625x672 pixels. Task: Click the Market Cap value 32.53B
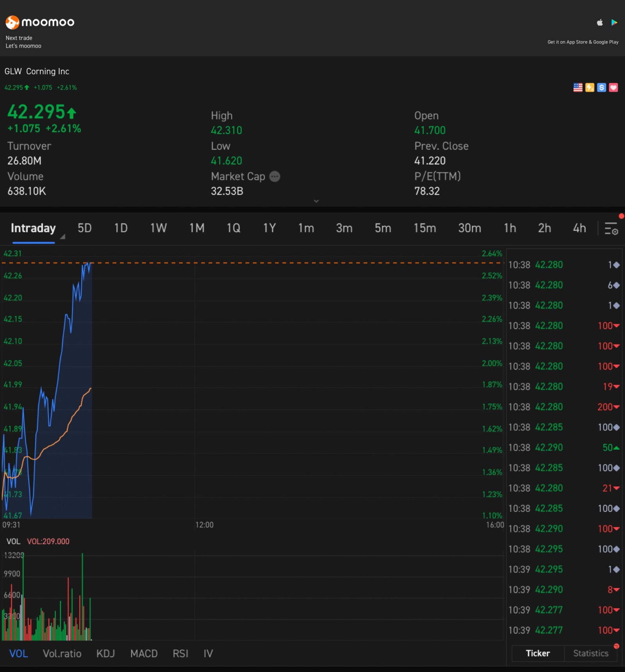click(227, 191)
